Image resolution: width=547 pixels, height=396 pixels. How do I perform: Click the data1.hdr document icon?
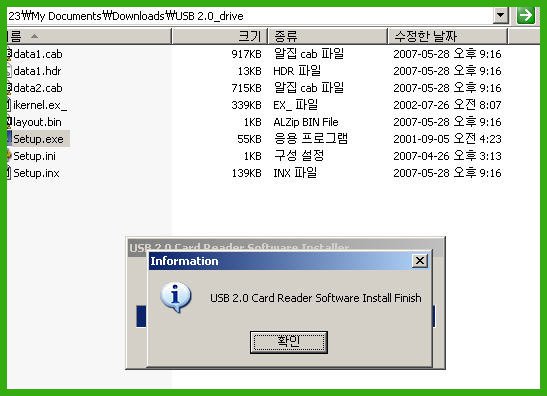[x=9, y=71]
